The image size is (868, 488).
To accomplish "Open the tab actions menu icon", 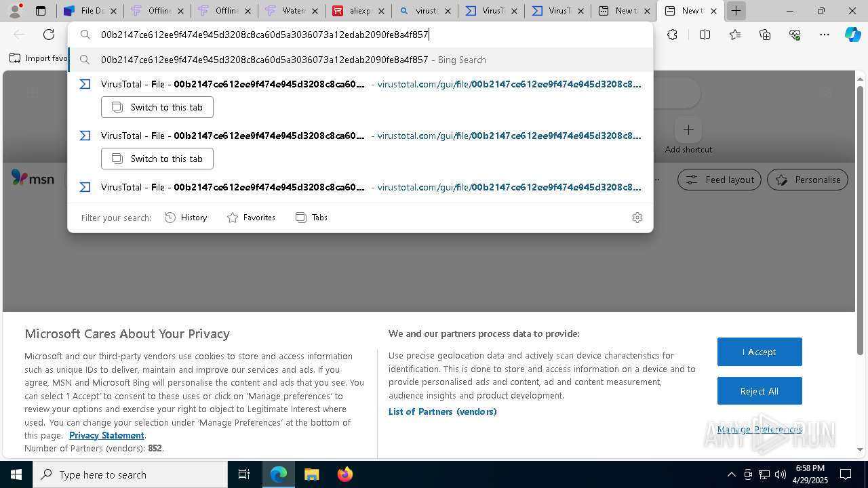I will tap(41, 11).
